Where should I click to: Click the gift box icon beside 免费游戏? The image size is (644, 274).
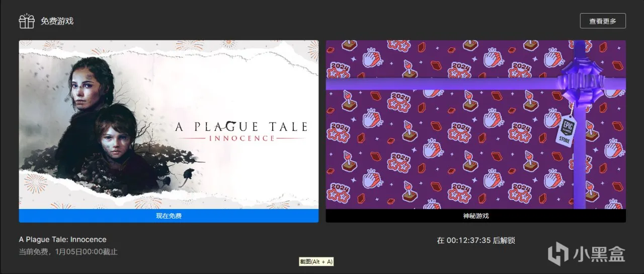click(x=27, y=21)
